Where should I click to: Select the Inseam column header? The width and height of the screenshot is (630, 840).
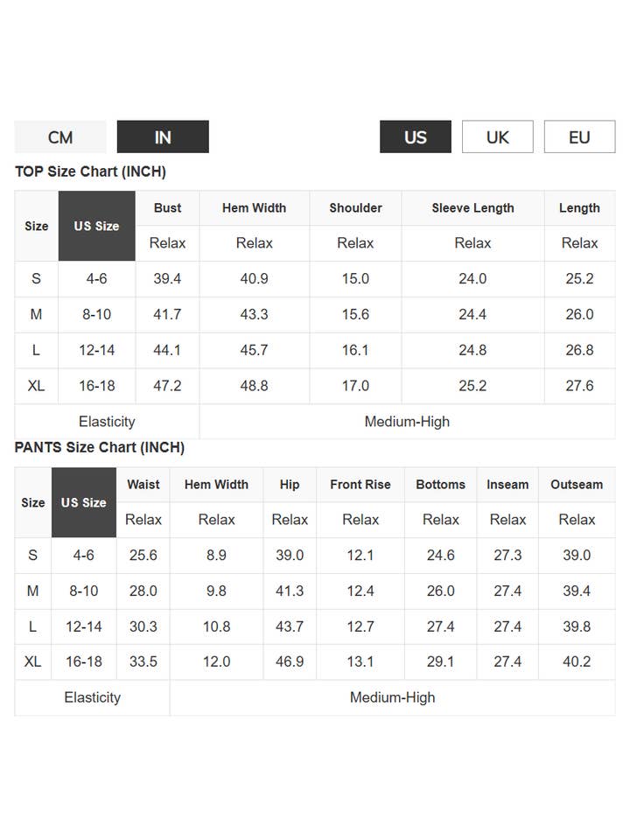coord(507,485)
